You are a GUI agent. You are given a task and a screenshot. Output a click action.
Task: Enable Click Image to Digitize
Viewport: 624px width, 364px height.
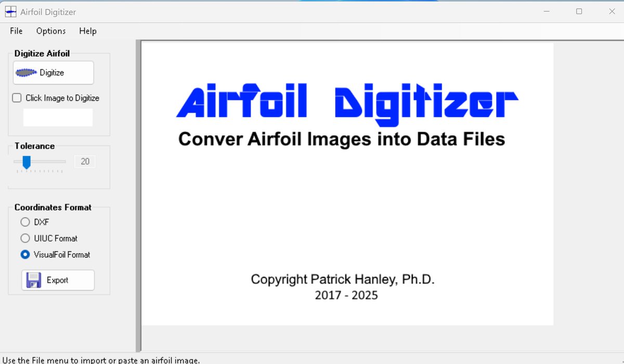pos(17,98)
